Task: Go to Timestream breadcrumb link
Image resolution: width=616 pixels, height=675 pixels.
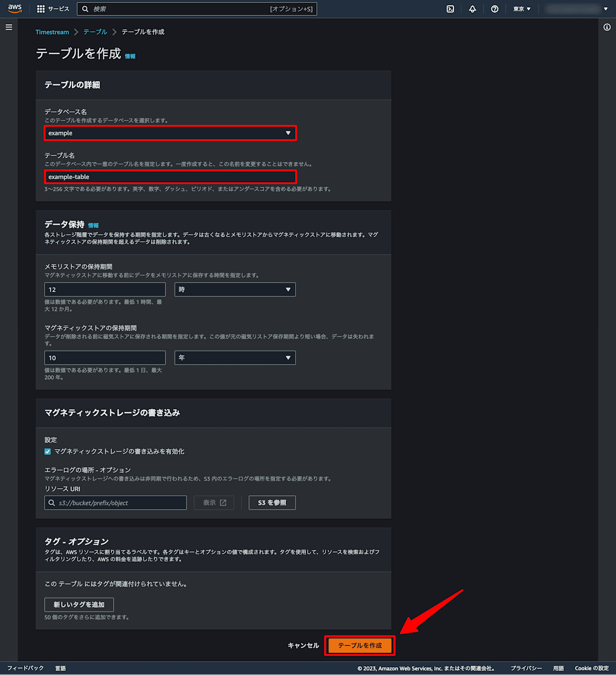Action: click(x=52, y=32)
